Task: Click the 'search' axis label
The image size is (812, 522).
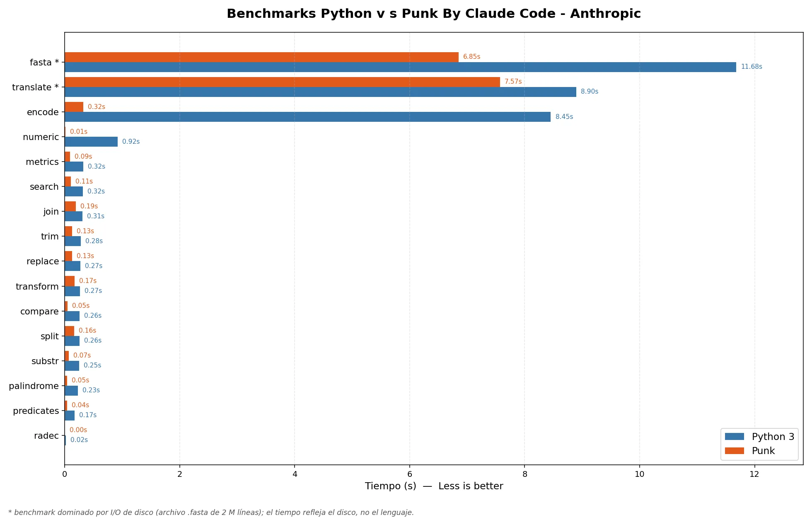Action: click(x=44, y=187)
